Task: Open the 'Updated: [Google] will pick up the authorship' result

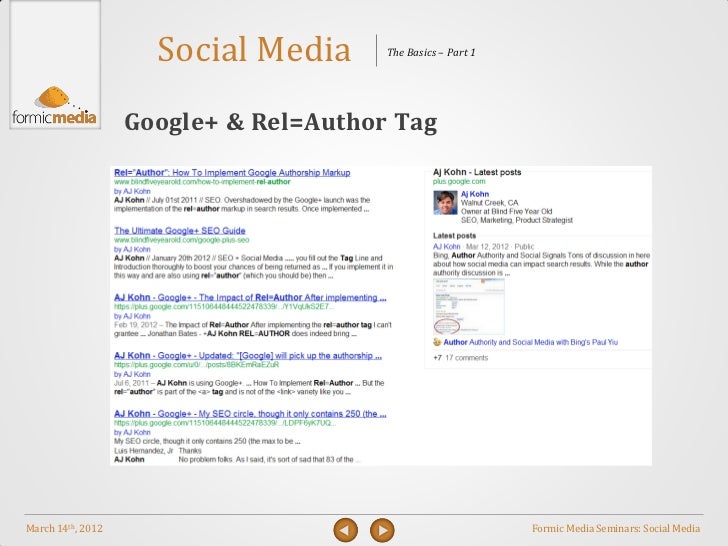Action: [248, 356]
